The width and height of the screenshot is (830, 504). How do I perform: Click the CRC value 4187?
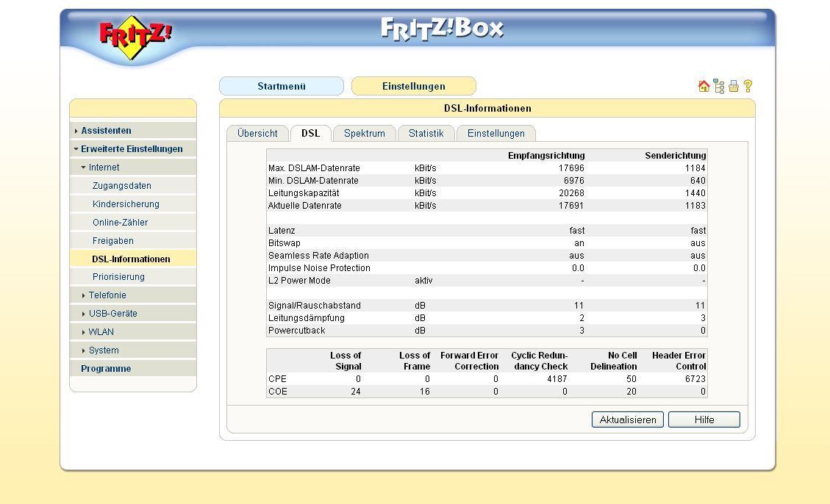557,379
